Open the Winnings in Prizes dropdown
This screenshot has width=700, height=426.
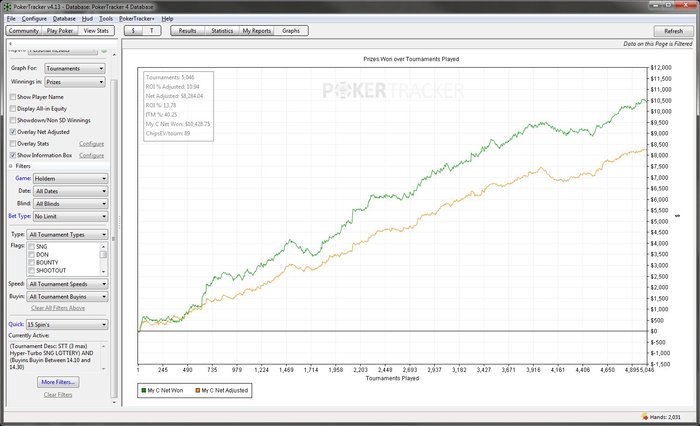pos(75,82)
